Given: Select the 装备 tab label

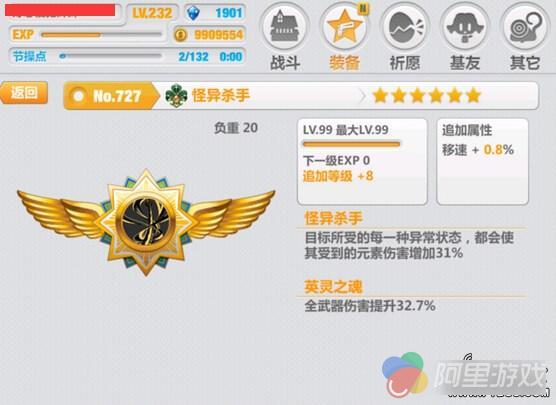Looking at the screenshot, I should pyautogui.click(x=345, y=63).
